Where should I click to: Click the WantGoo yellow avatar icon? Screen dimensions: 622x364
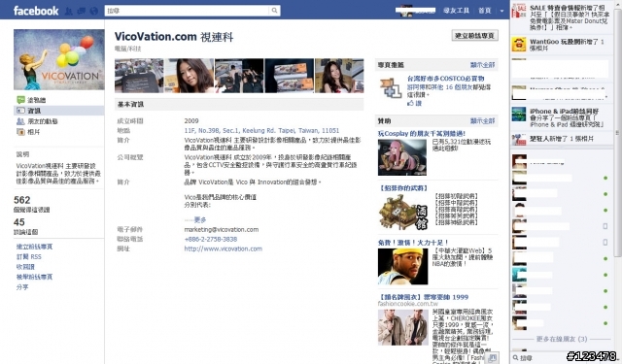point(518,45)
